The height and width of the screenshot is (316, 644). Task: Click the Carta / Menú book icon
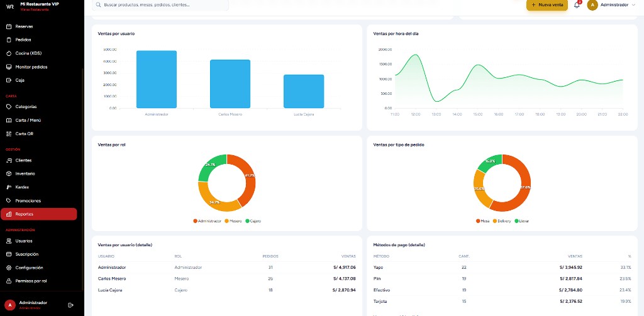point(9,120)
